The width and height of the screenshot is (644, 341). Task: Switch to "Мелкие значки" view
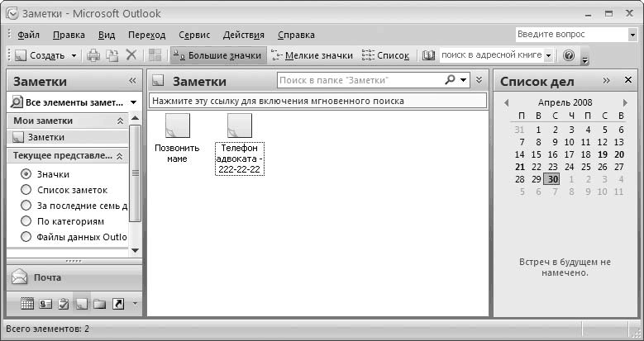312,55
